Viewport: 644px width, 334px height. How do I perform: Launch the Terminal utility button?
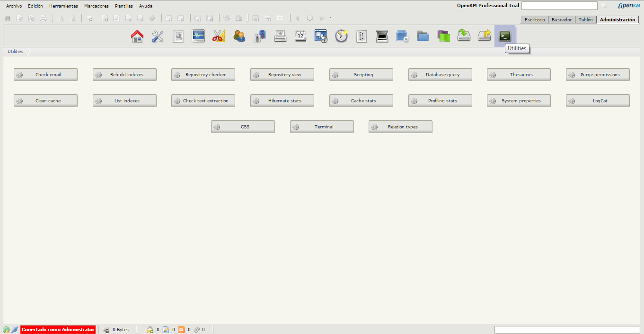(x=322, y=127)
